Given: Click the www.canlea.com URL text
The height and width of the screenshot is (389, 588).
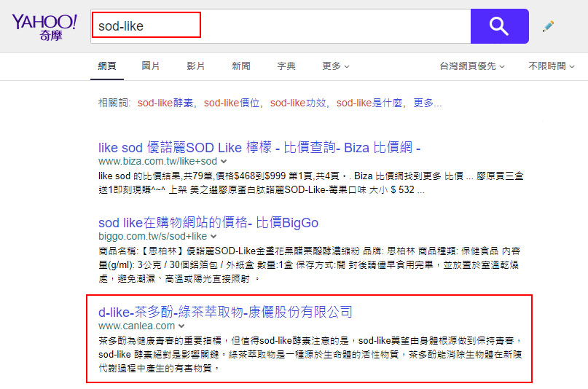Looking at the screenshot, I should pos(136,326).
